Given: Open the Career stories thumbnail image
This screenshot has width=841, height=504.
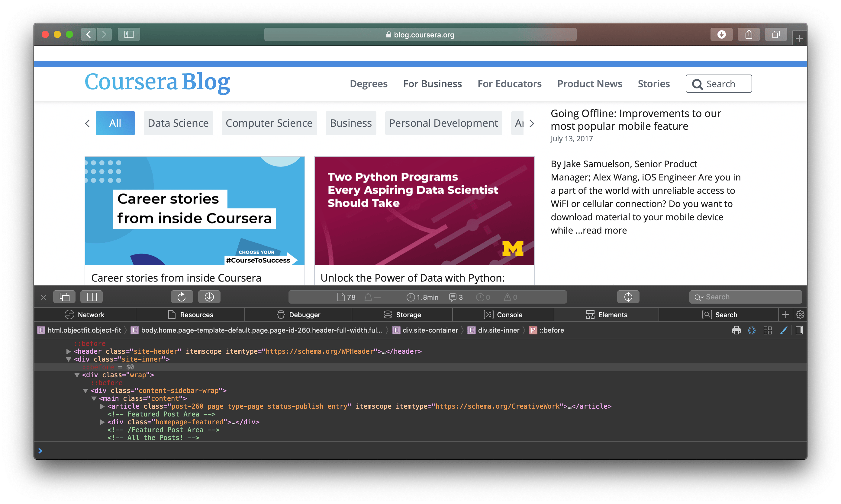Looking at the screenshot, I should tap(195, 211).
